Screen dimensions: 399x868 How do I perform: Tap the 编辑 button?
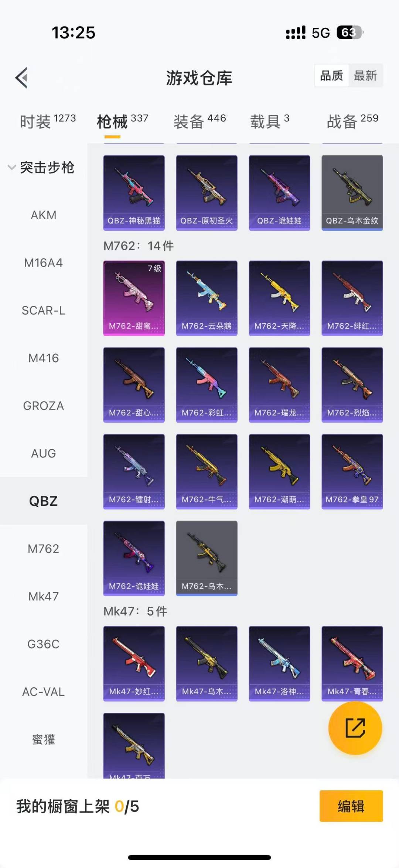pos(351,806)
